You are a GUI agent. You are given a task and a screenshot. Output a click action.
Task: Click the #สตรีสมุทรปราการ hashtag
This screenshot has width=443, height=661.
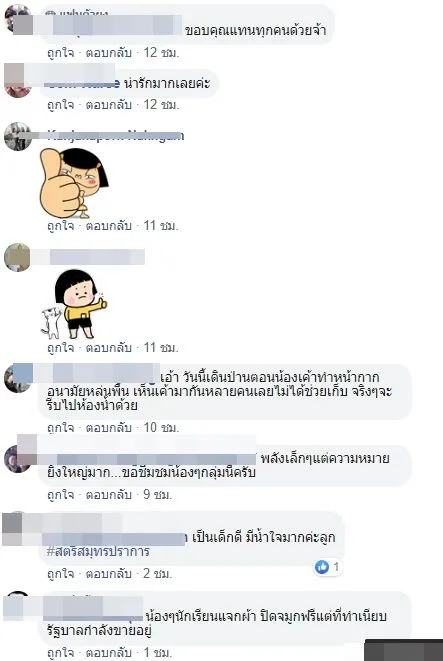pos(98,551)
